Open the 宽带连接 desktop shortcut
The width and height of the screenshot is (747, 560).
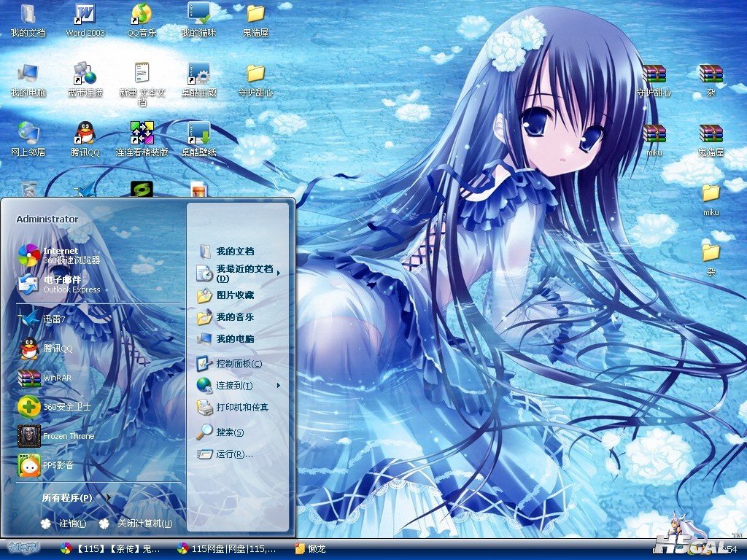[85, 79]
